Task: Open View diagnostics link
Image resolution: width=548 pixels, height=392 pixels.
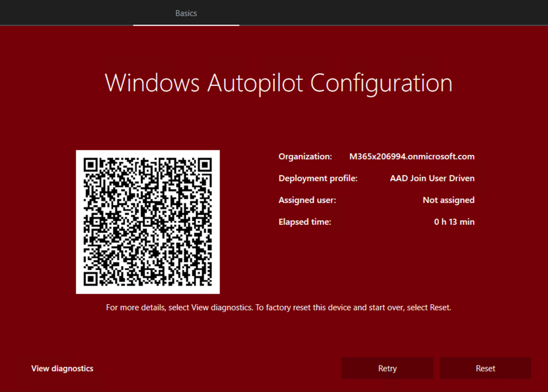Action: click(x=62, y=368)
